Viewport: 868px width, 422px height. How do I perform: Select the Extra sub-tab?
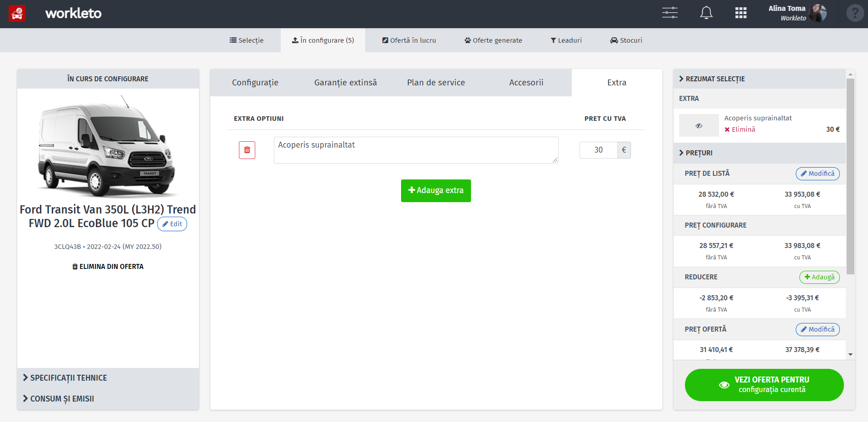(x=617, y=83)
